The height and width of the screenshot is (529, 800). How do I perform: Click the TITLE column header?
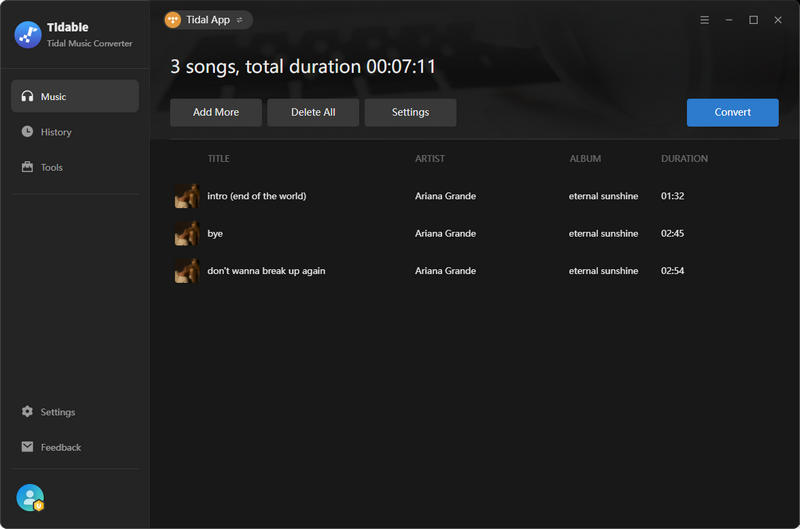(218, 159)
